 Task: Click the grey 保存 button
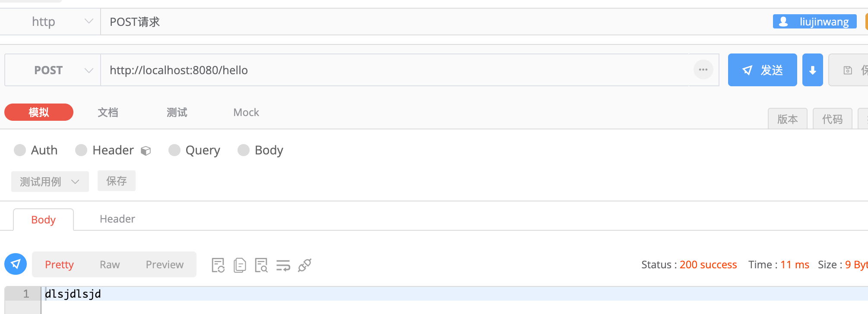coord(117,181)
